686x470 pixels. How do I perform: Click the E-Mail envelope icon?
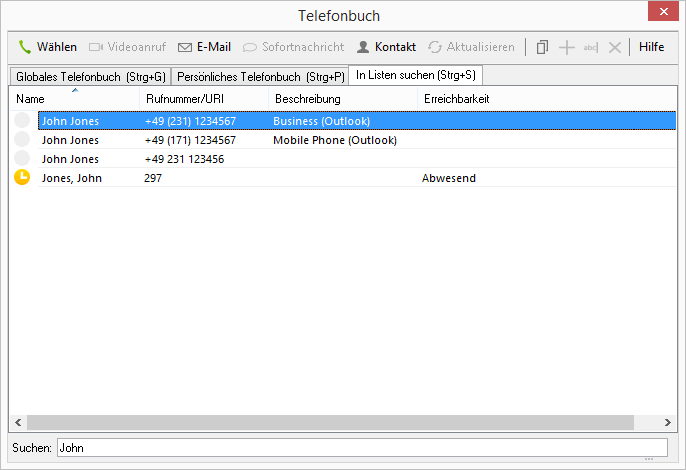click(x=185, y=47)
